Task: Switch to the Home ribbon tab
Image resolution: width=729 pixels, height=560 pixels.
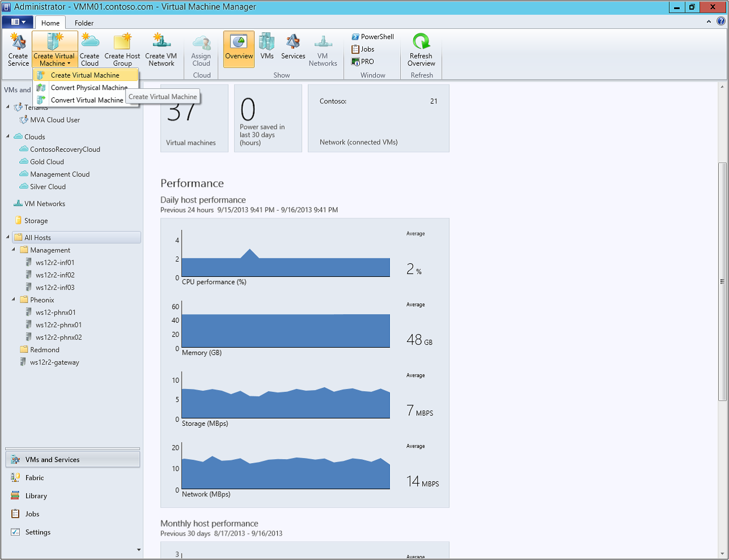Action: (50, 23)
